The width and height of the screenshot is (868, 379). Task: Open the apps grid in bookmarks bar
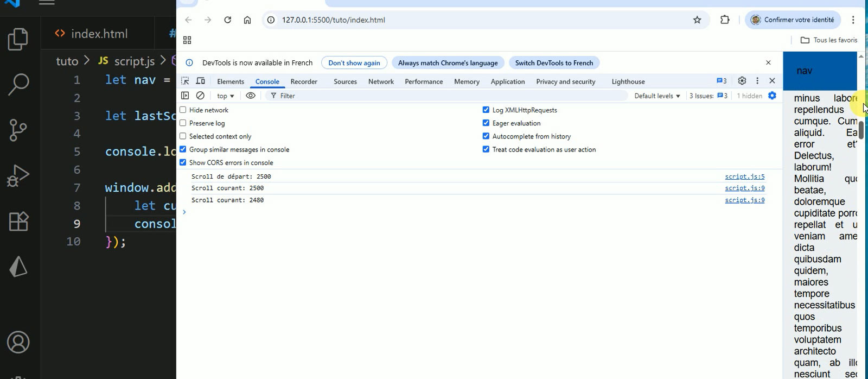187,40
